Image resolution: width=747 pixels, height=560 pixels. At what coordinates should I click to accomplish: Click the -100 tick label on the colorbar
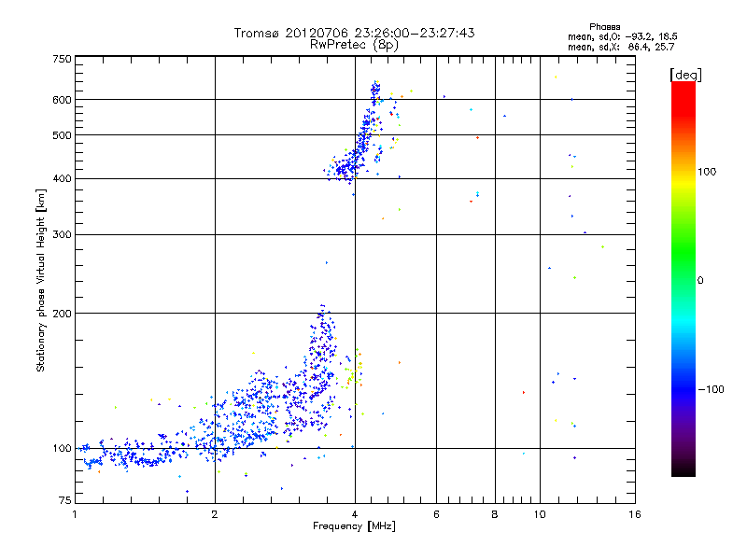713,388
